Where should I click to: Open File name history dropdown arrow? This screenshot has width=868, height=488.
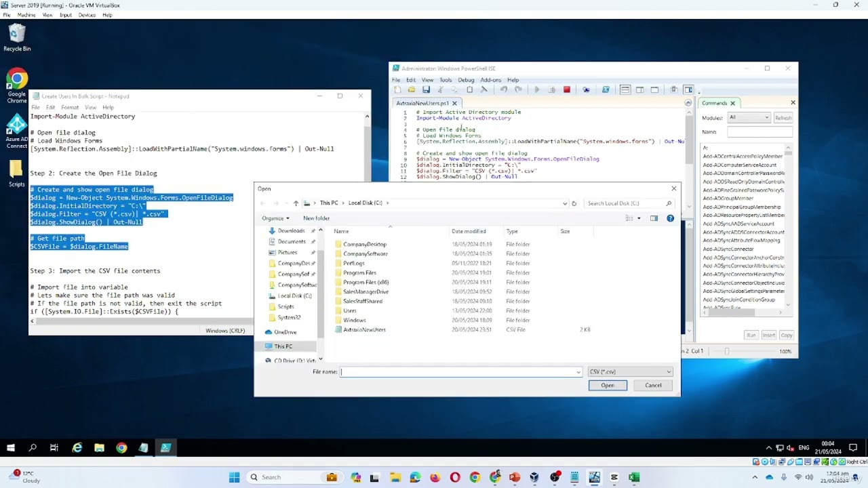578,371
